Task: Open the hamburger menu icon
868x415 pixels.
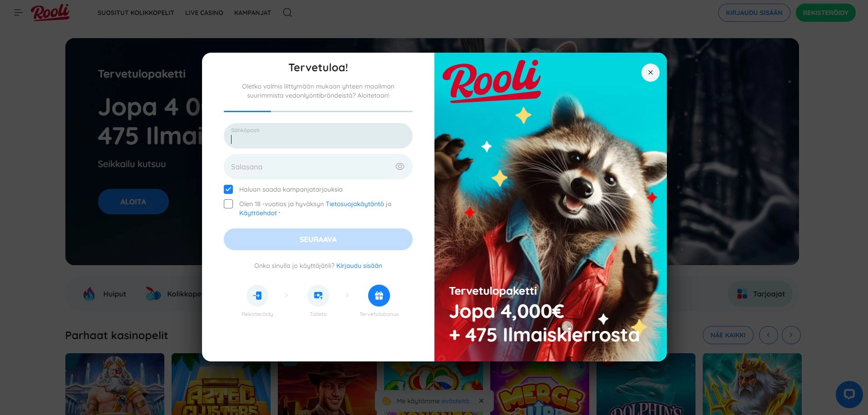Action: [18, 13]
